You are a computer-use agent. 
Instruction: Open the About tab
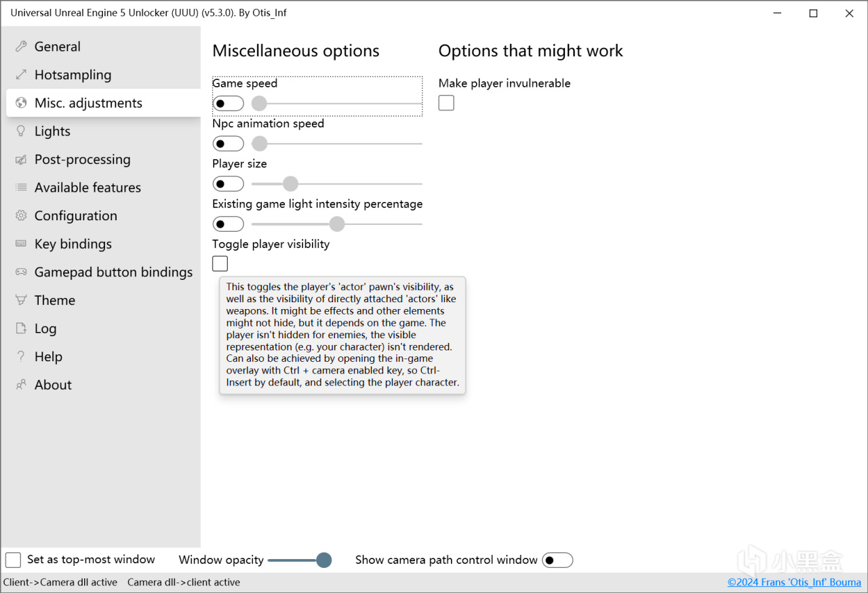click(x=103, y=384)
